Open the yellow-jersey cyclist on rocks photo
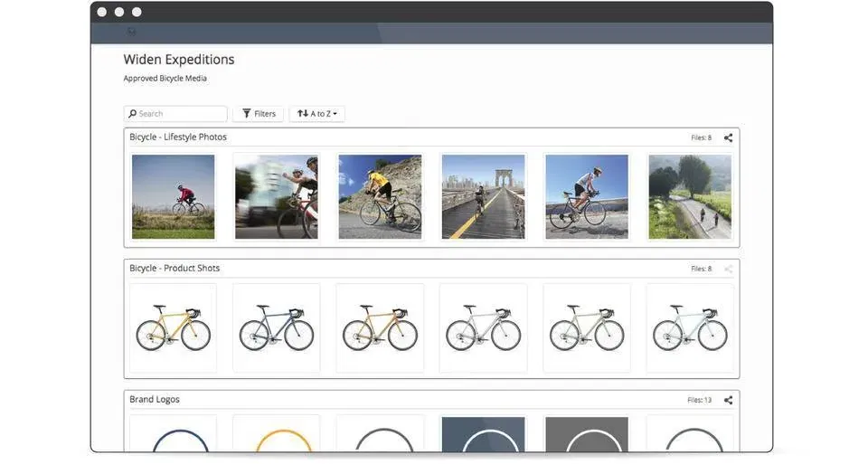The width and height of the screenshot is (868, 464). coord(380,196)
